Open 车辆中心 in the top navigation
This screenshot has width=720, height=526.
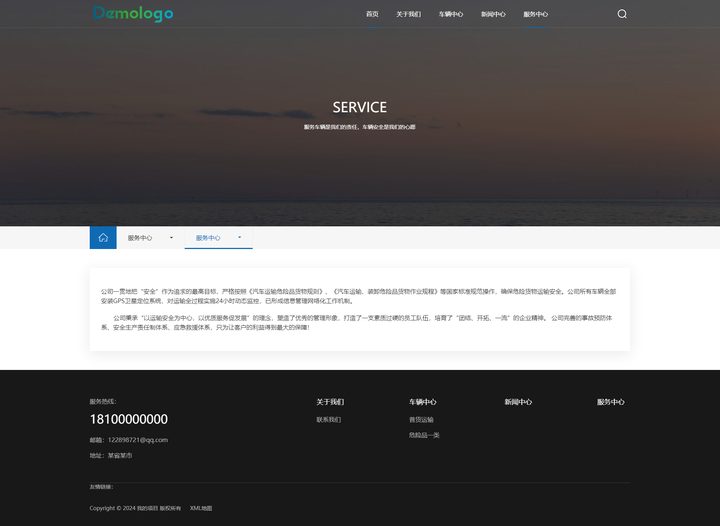(451, 14)
